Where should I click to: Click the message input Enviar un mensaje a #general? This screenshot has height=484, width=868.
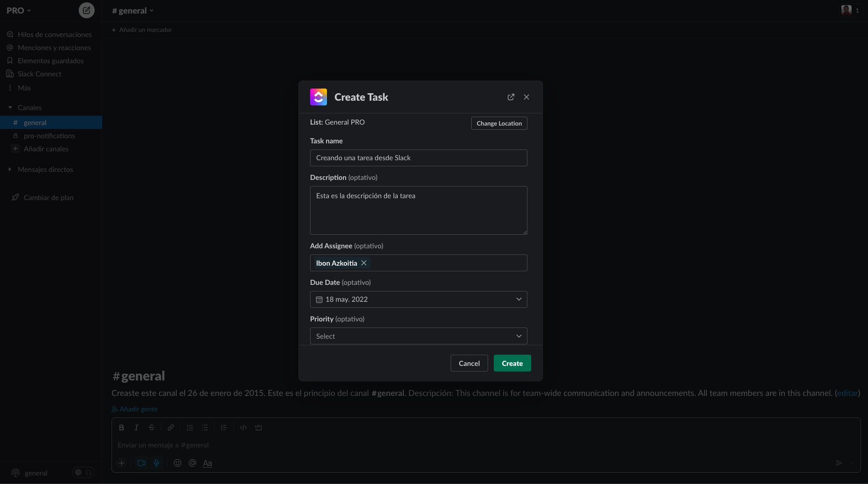[486, 445]
